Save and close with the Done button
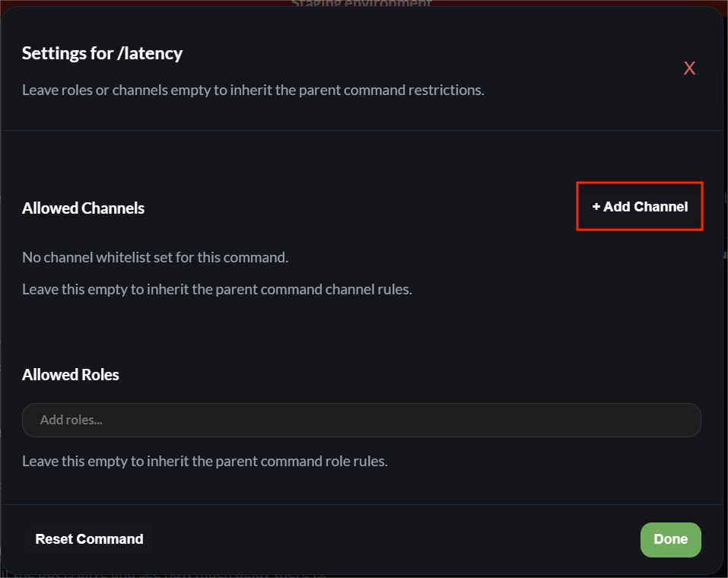The width and height of the screenshot is (728, 578). coord(670,539)
